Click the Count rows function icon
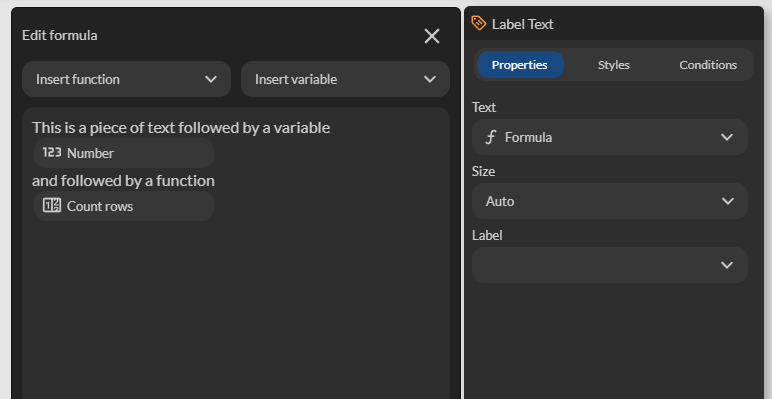Screen dimensions: 772x399 tap(52, 205)
